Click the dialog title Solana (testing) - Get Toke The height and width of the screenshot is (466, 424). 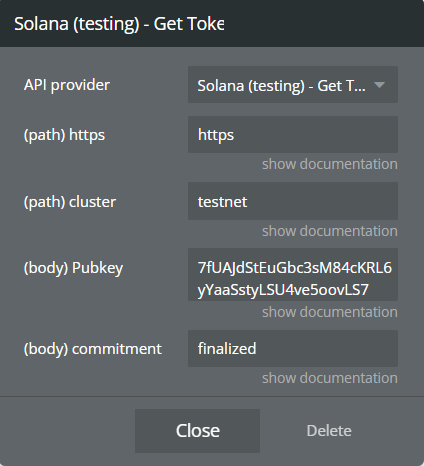(119, 24)
